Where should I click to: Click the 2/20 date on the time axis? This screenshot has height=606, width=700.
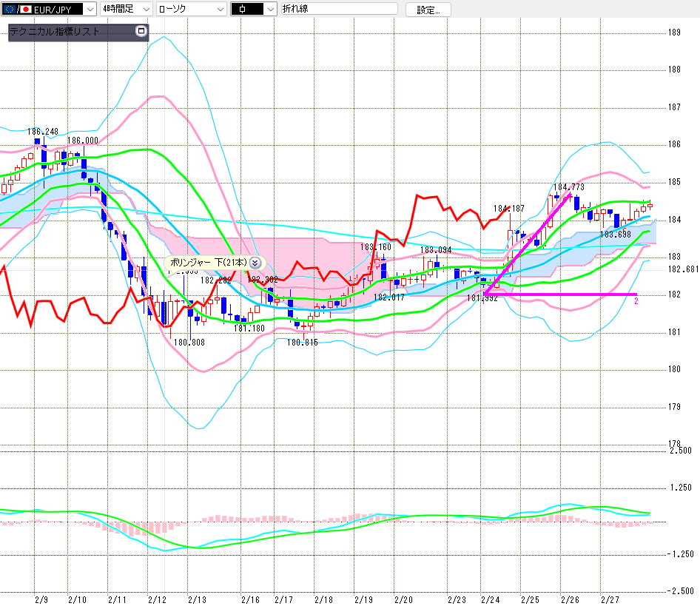pos(403,599)
